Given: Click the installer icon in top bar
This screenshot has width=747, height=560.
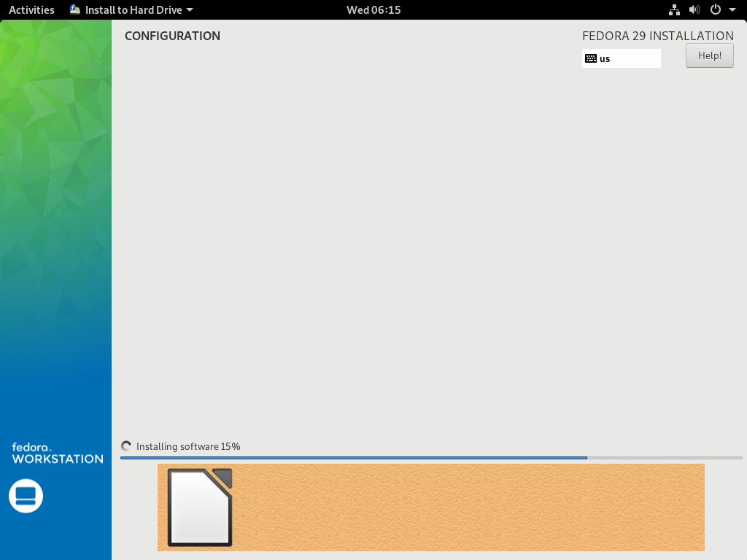Looking at the screenshot, I should [75, 9].
